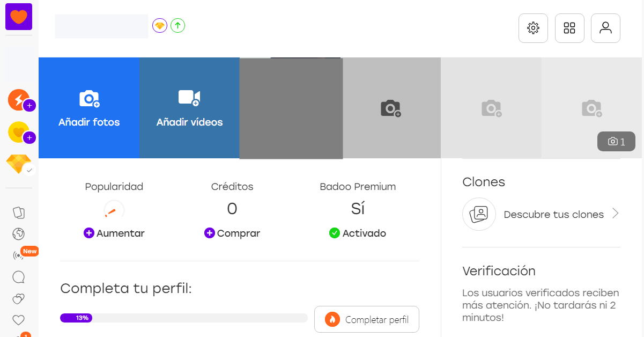Click Aumentar under Popularidad

114,233
